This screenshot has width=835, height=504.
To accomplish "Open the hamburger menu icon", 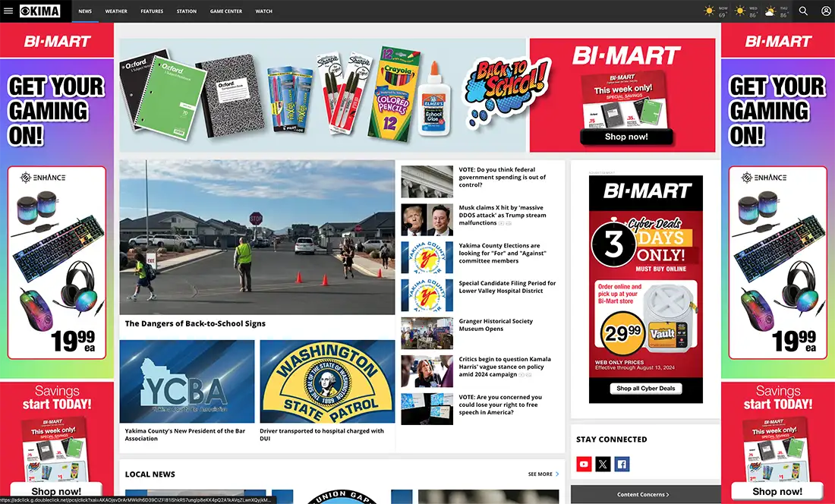I will [8, 11].
